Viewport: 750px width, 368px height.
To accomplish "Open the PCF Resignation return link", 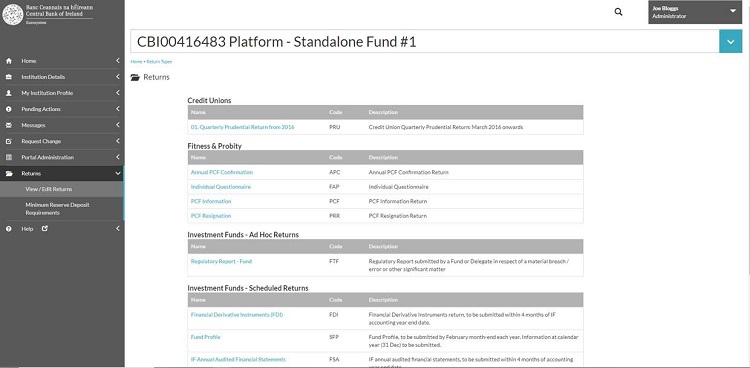I will click(x=211, y=216).
